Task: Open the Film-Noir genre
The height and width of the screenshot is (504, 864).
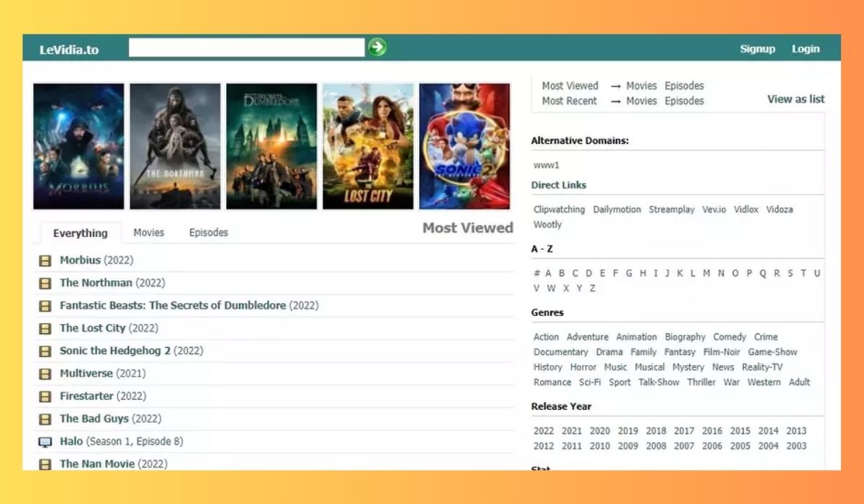Action: [x=721, y=352]
